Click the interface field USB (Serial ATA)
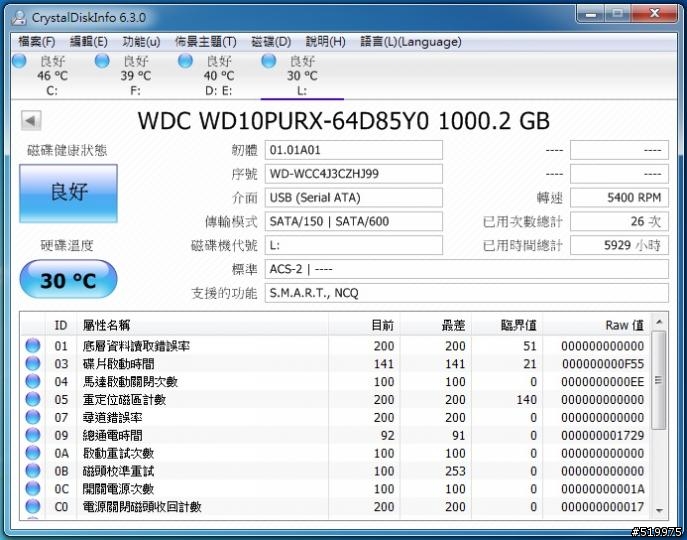 354,198
